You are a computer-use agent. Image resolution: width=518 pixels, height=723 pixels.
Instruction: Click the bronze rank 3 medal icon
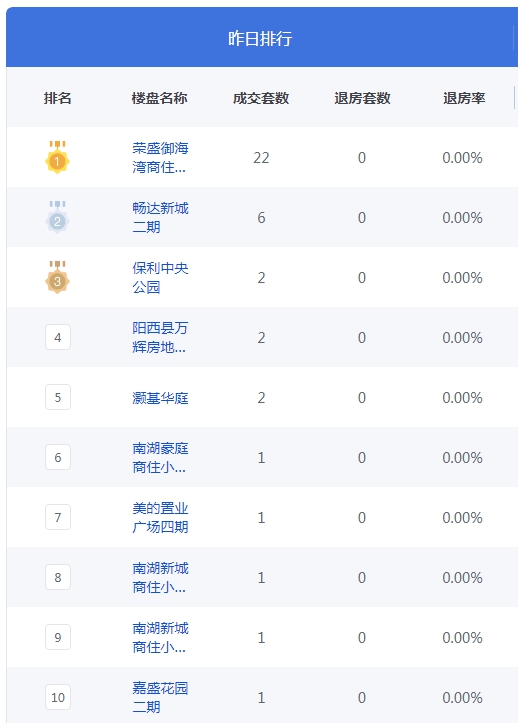tap(57, 277)
